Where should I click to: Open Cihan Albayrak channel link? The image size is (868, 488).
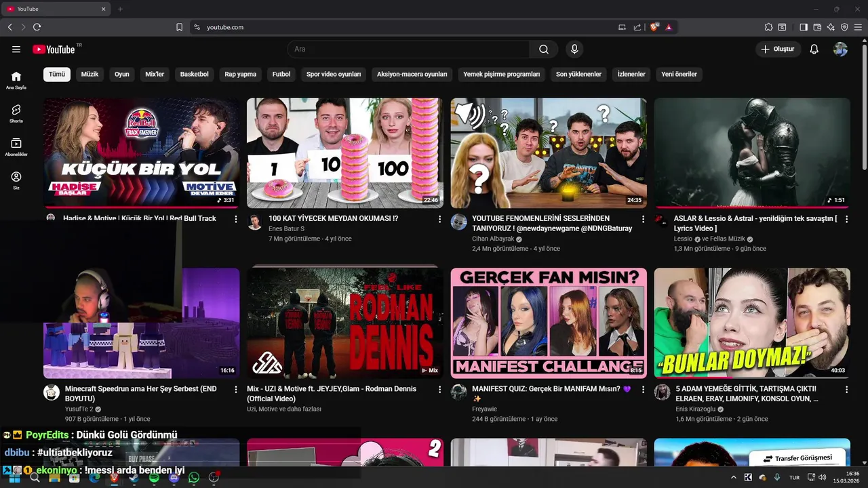point(493,239)
